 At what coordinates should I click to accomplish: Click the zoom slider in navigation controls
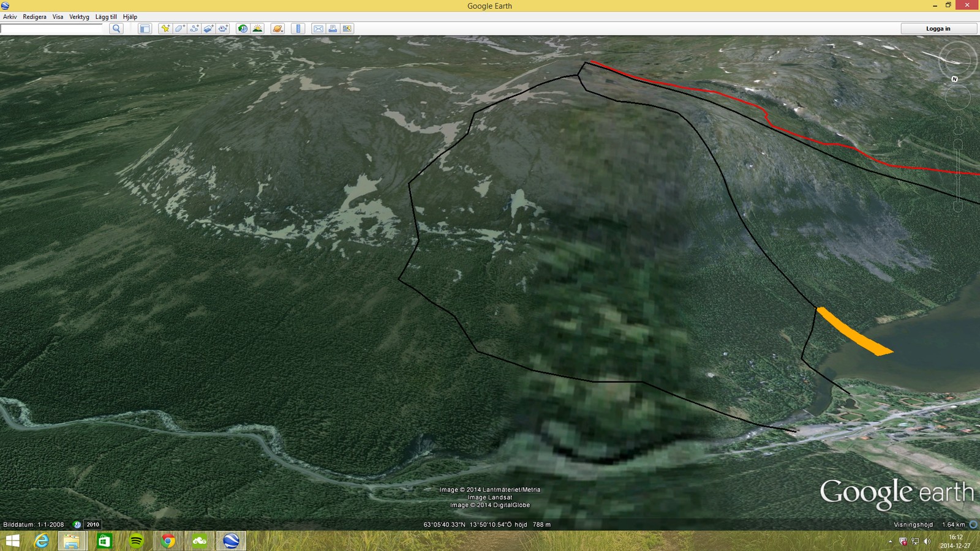[x=958, y=174]
